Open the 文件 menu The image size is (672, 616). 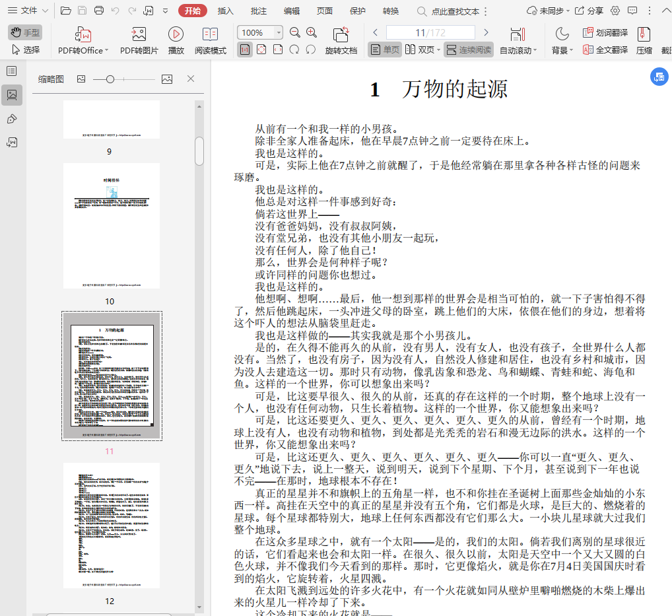[x=28, y=11]
